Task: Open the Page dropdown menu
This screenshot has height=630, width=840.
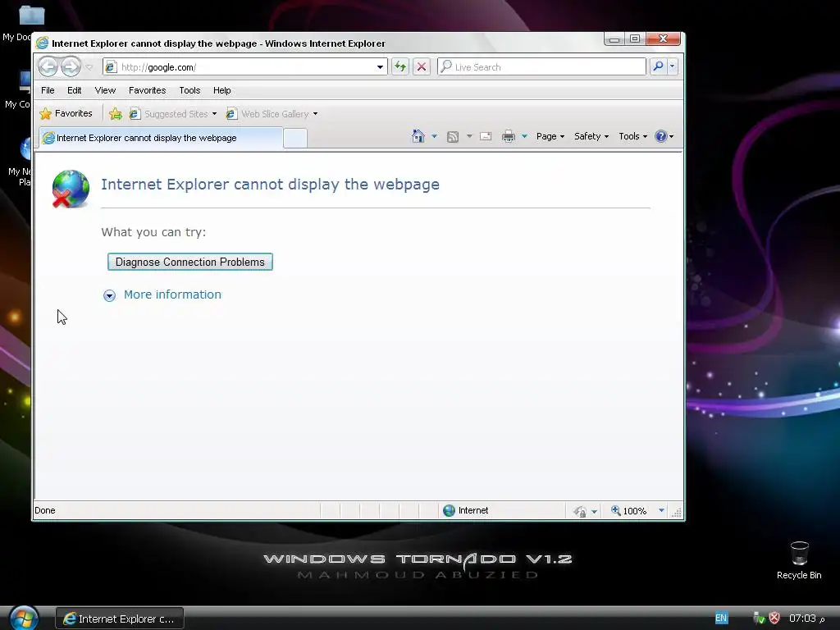Action: click(550, 136)
